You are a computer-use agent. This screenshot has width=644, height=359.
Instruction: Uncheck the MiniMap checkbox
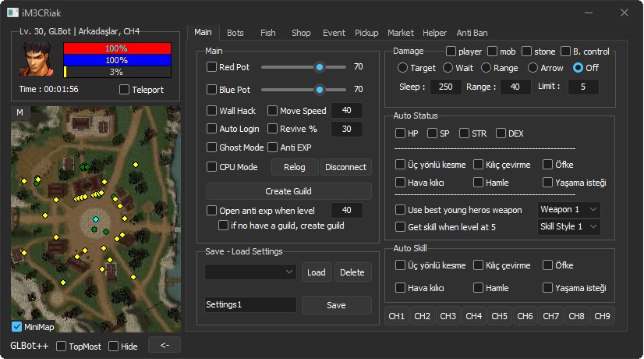(x=17, y=326)
